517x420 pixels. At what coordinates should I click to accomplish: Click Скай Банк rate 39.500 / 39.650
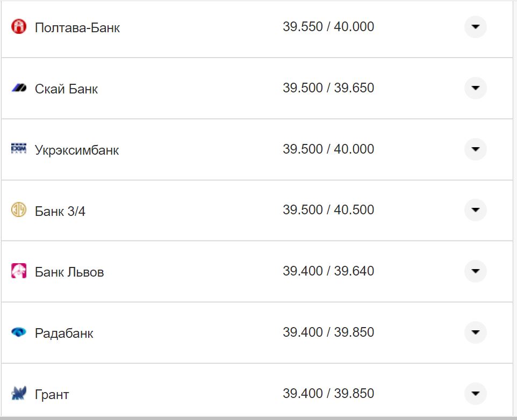click(x=328, y=88)
